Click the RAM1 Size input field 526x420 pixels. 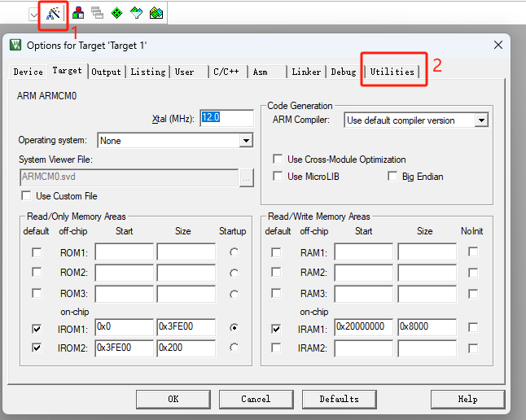(427, 252)
